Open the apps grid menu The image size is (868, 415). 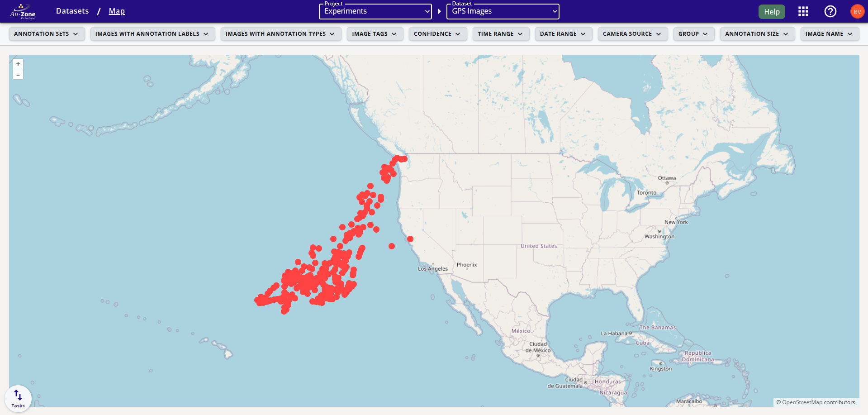point(803,11)
